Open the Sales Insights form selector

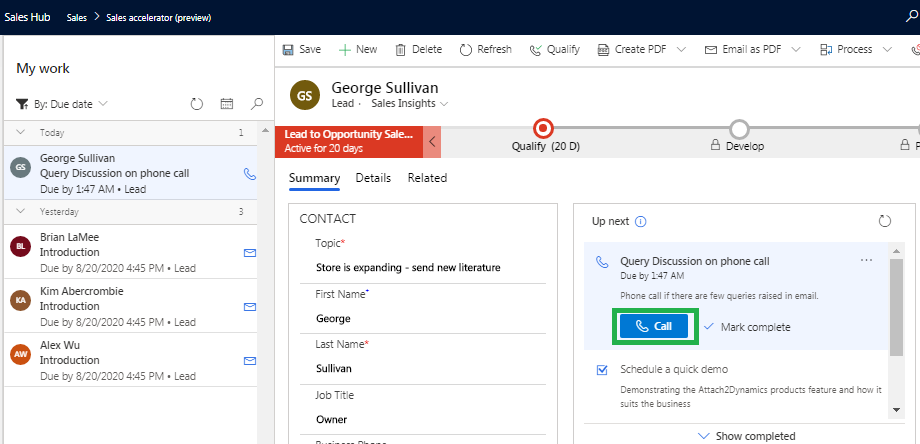coord(410,104)
